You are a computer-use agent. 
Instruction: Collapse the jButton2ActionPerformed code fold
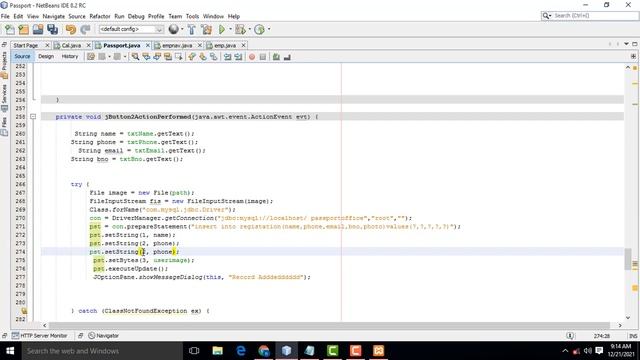click(33, 117)
